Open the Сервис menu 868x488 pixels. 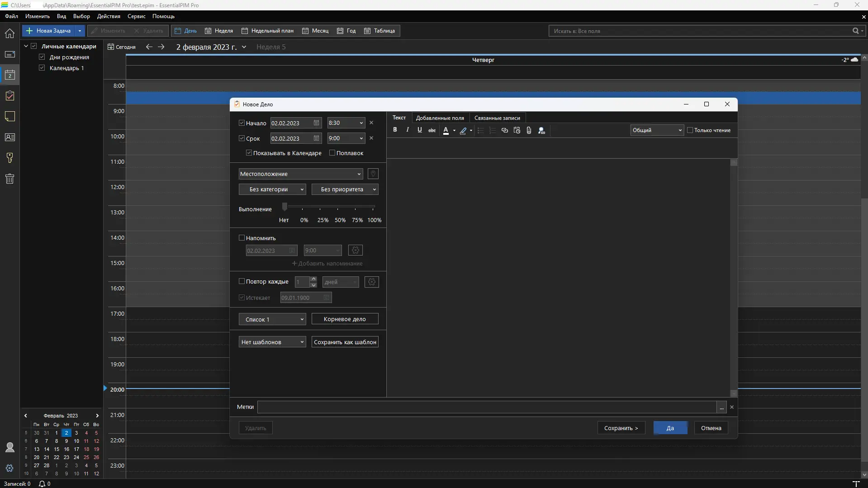point(136,16)
